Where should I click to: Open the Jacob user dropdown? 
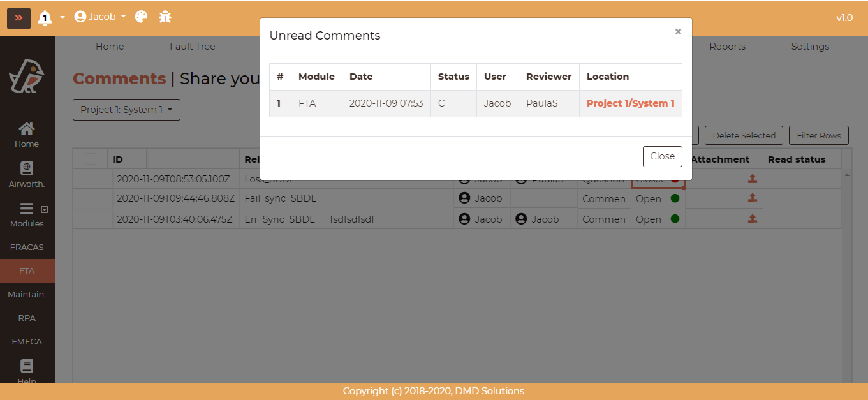click(100, 17)
